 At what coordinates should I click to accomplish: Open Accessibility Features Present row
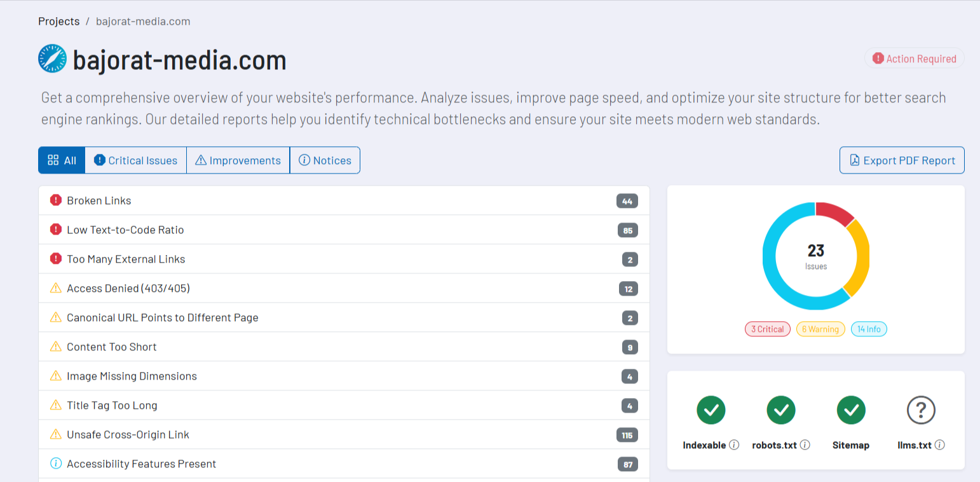point(344,464)
